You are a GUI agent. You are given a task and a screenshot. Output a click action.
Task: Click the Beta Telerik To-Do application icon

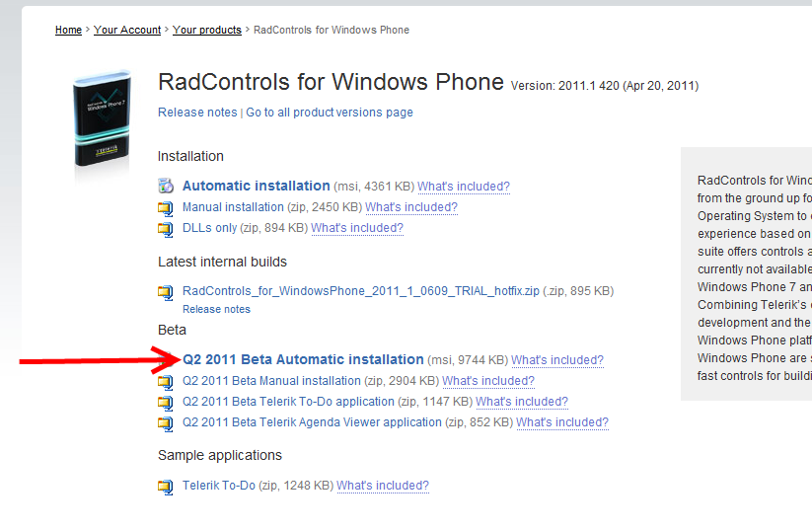(166, 403)
